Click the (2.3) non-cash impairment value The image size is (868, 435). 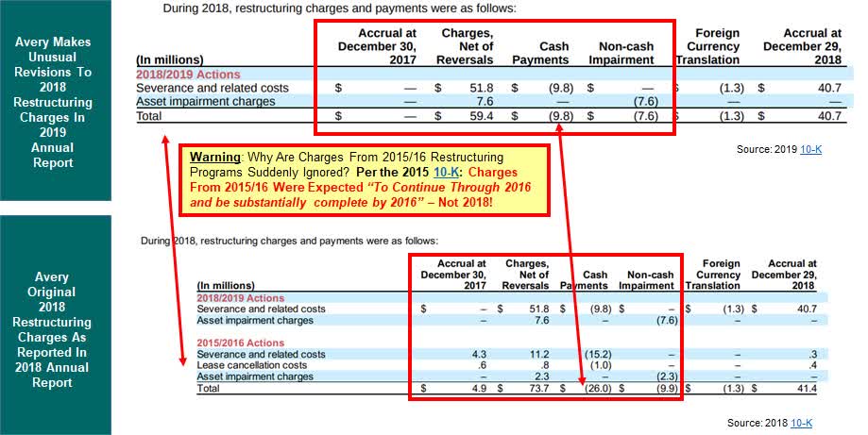pos(667,376)
